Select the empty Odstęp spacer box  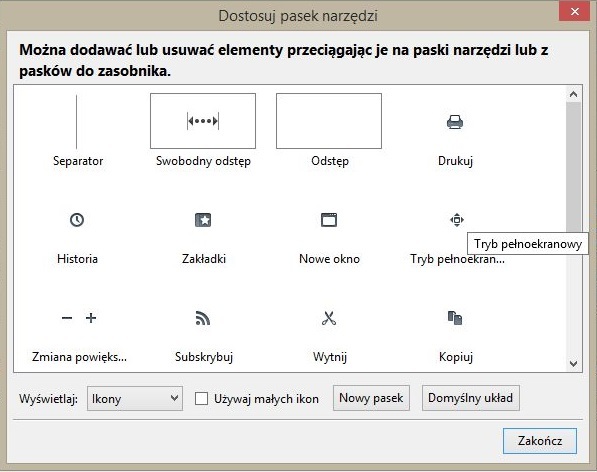[x=329, y=121]
